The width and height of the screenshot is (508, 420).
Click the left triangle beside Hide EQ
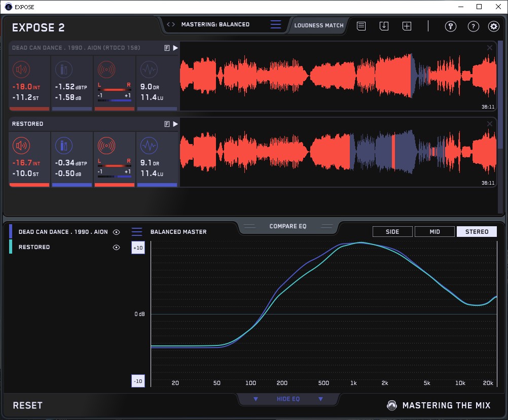point(256,399)
